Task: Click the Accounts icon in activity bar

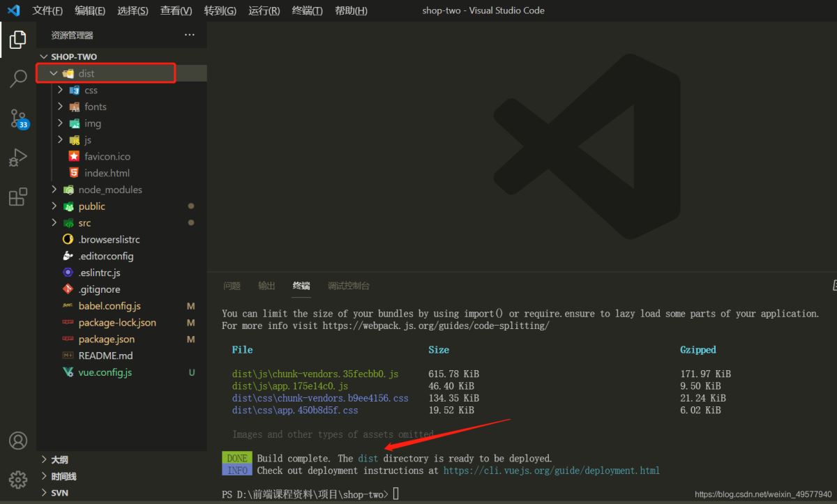Action: (x=18, y=441)
